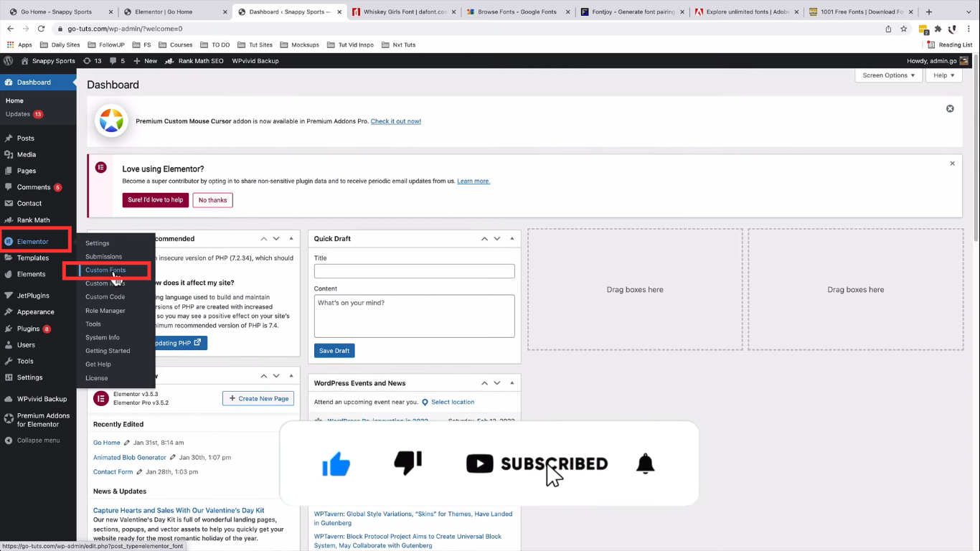Open the 13 pending updates icon in admin bar
Screen dimensions: 980x551
click(93, 61)
